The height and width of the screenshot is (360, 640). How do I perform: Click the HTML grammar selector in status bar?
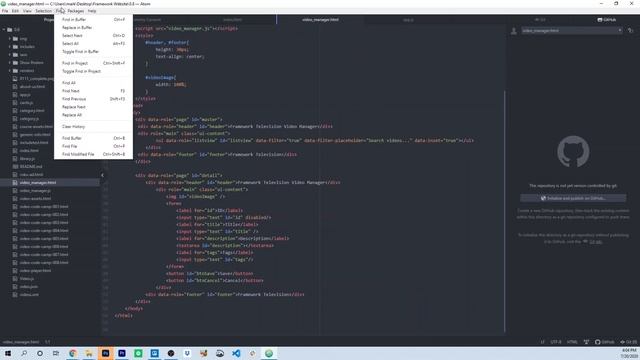point(572,342)
